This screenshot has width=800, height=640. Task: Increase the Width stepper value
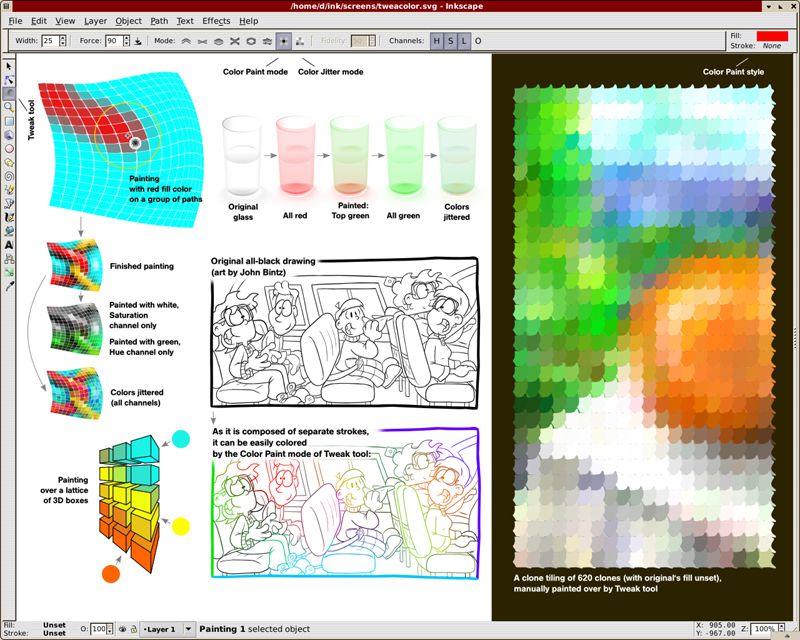(x=63, y=38)
